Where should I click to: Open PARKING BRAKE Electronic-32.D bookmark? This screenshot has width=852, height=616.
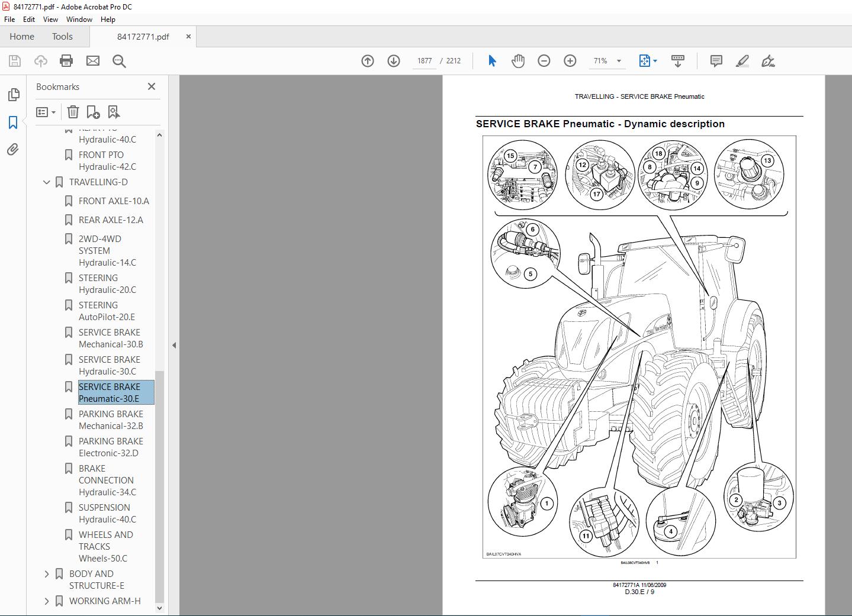point(111,447)
